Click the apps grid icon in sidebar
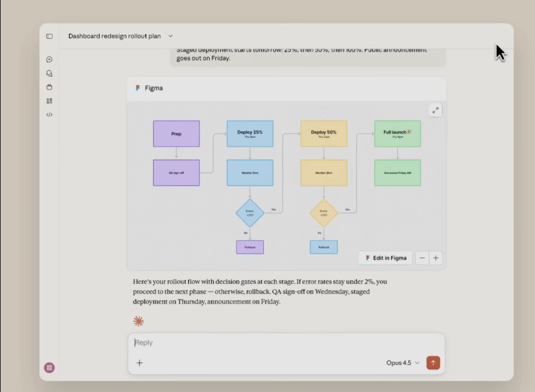 tap(49, 100)
